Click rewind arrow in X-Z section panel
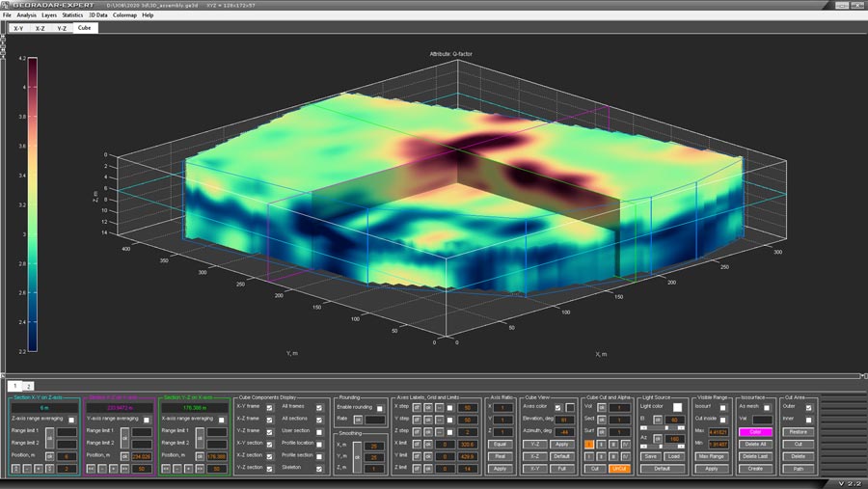This screenshot has width=868, height=489. point(90,468)
